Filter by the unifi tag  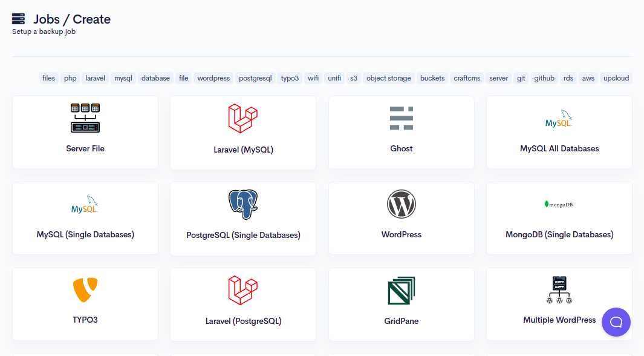(x=335, y=78)
